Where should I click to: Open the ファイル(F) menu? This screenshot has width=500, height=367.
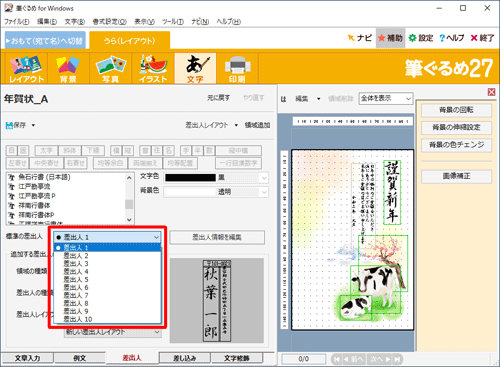[x=17, y=22]
